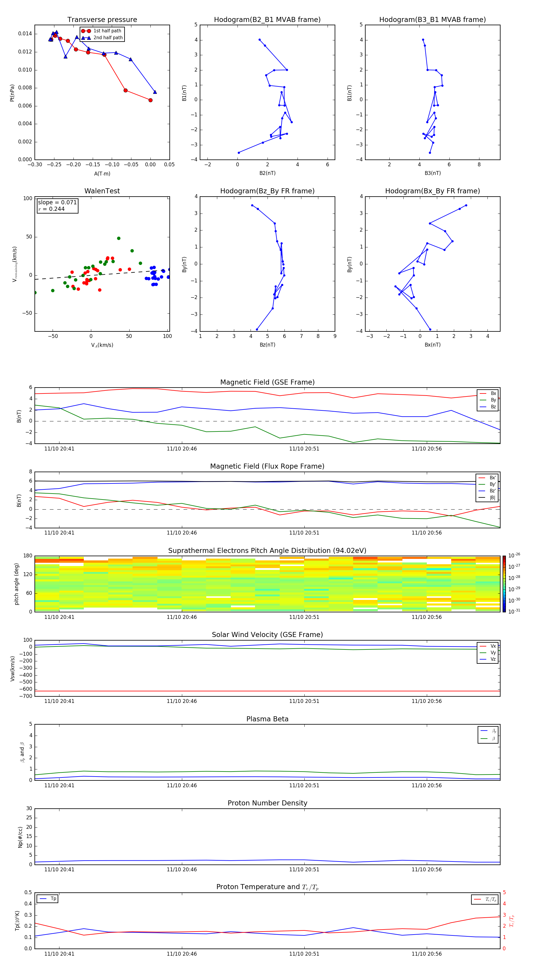535x980 pixels.
Task: Click '1st half path' legend entry
Action: (101, 31)
